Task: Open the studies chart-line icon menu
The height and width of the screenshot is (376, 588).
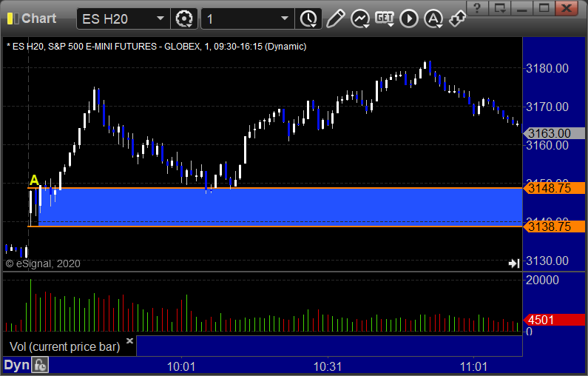Action: (360, 19)
